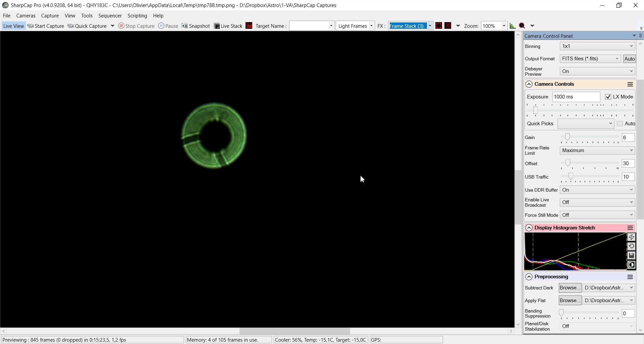Toggle the Live View button
Image resolution: width=644 pixels, height=344 pixels.
(13, 26)
